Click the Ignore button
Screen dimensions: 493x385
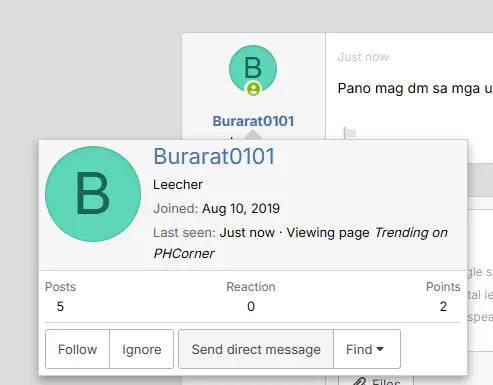(x=142, y=349)
